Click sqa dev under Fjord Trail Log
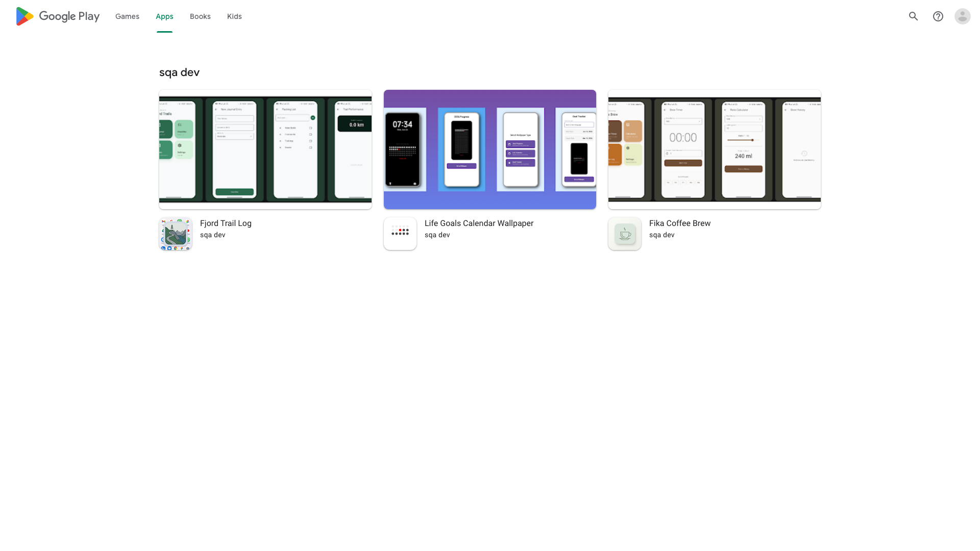980x551 pixels. point(213,235)
